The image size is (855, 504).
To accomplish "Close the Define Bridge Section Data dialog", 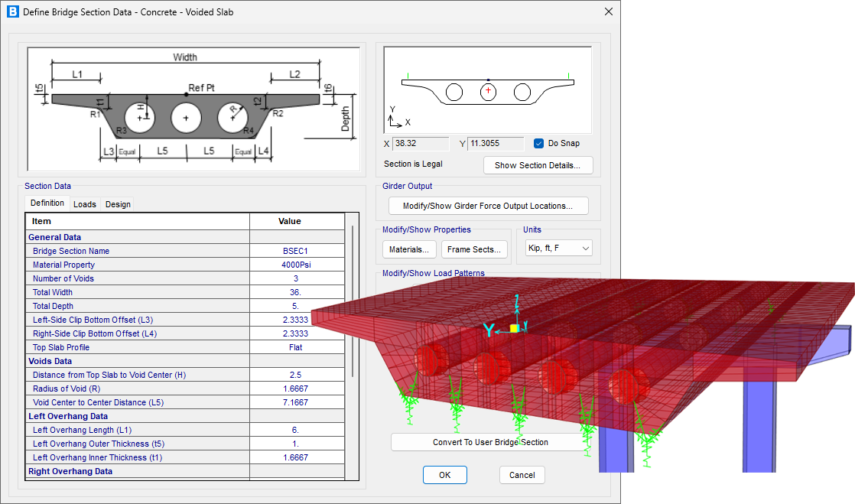I will [x=608, y=12].
